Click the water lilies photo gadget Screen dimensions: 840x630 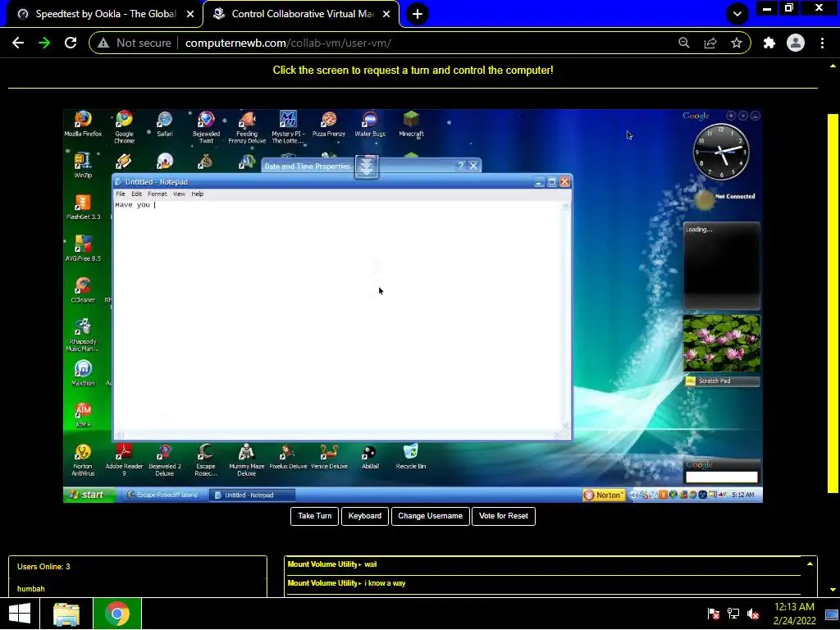pos(722,344)
